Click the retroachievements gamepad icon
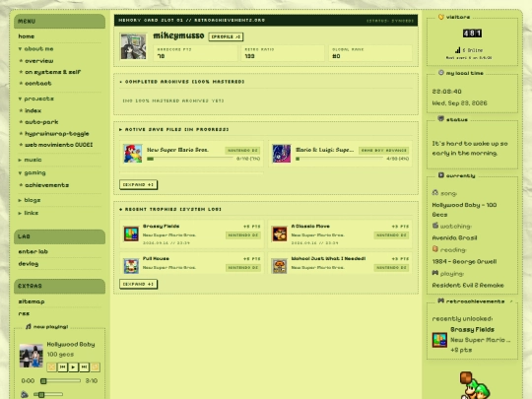Screen dimensions: 532x399 pos(440,300)
